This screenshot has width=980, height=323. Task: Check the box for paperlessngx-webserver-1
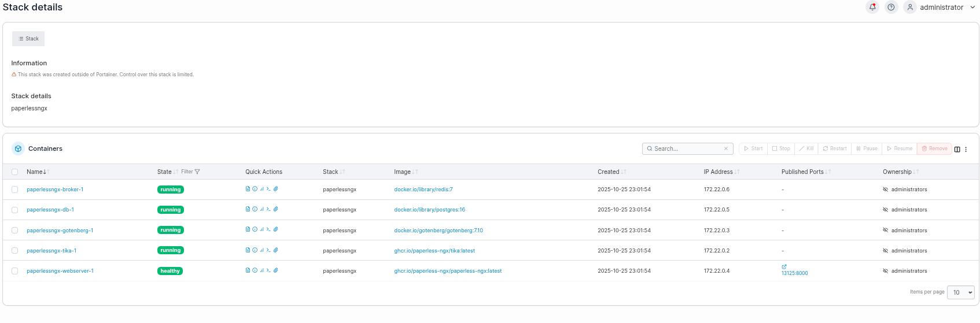(15, 271)
